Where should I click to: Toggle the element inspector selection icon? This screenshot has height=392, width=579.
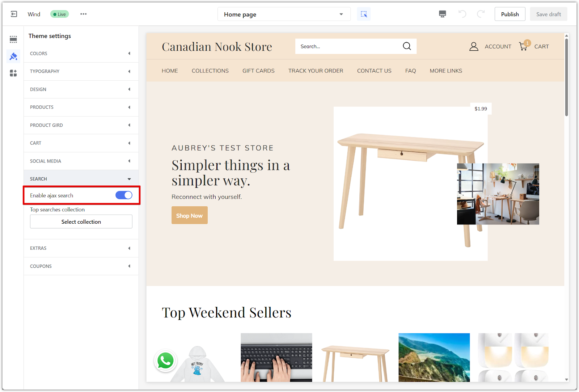364,14
